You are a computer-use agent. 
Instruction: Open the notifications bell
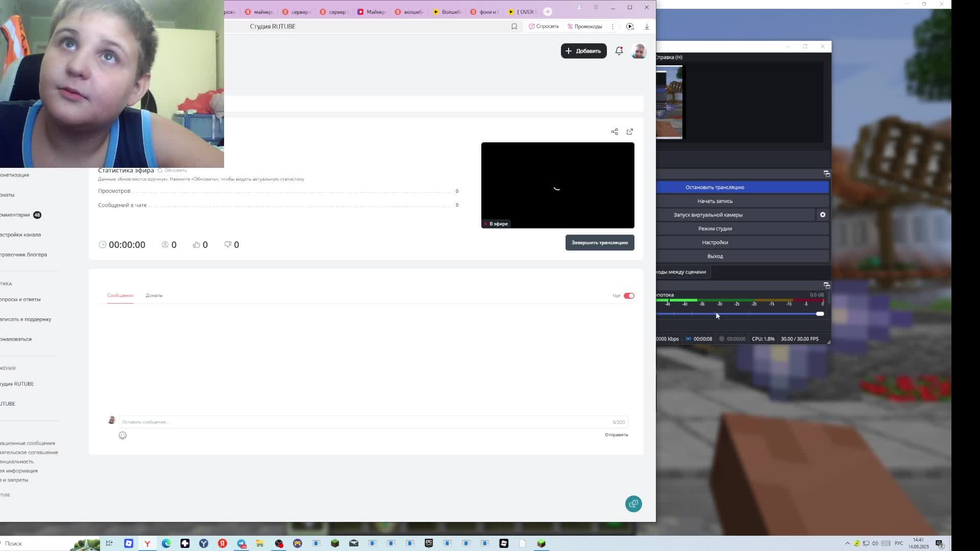coord(619,51)
